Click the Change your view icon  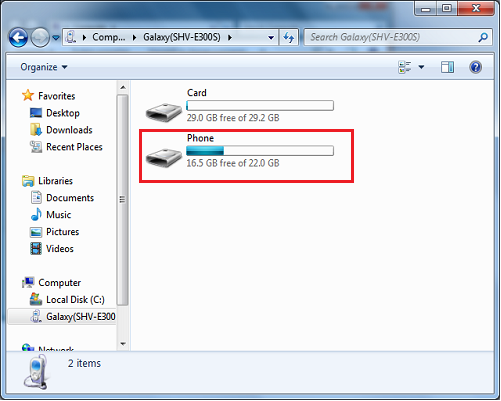(405, 67)
